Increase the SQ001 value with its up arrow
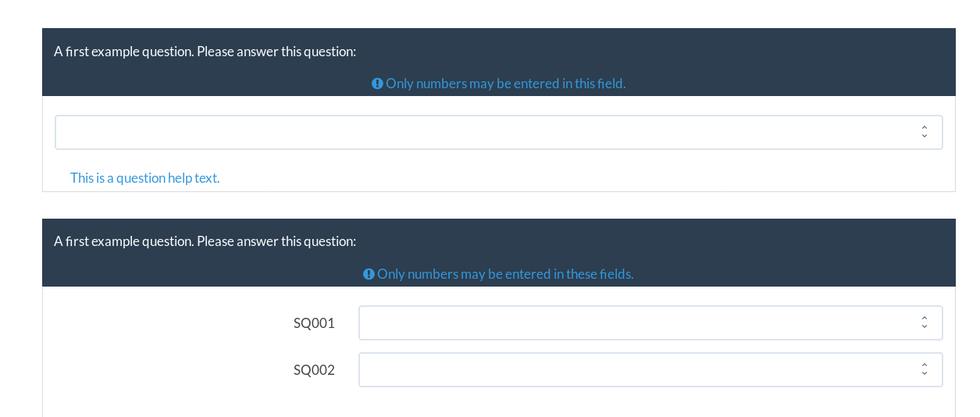980x417 pixels. click(925, 319)
